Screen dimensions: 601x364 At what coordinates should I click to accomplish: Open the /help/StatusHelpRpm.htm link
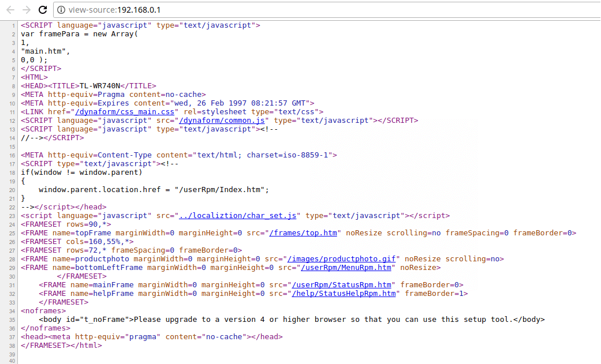(x=344, y=294)
